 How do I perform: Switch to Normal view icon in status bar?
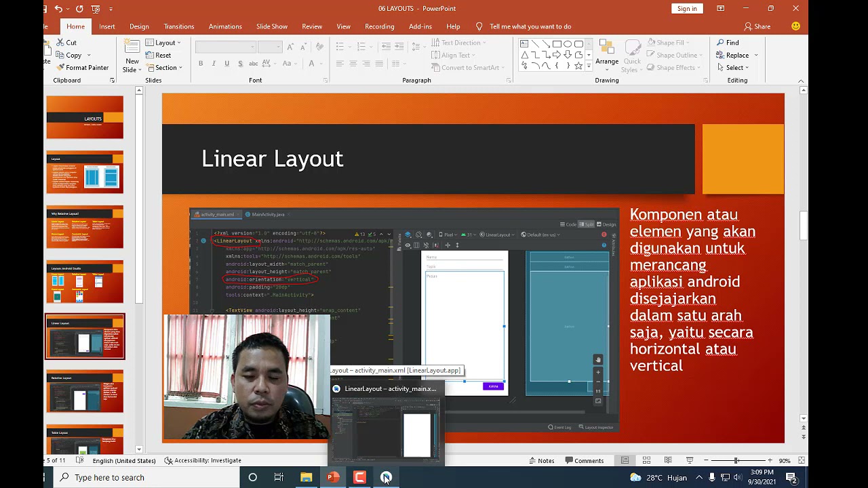click(625, 460)
